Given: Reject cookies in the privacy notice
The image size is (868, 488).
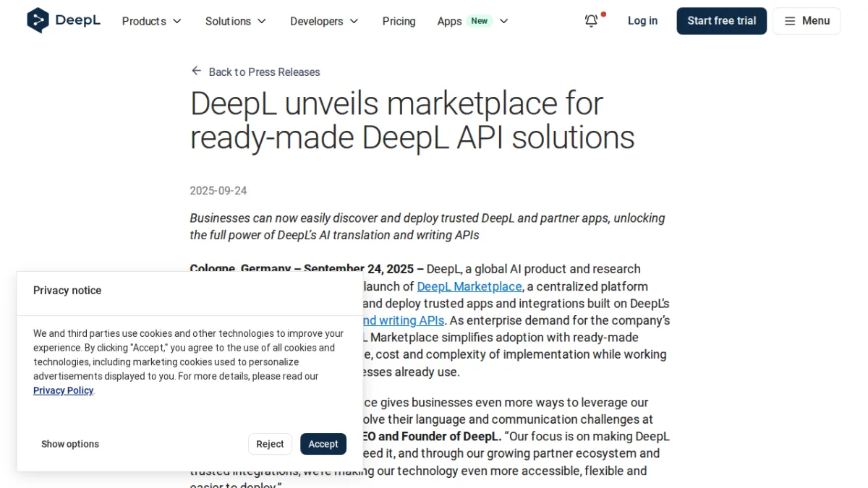Looking at the screenshot, I should [270, 444].
